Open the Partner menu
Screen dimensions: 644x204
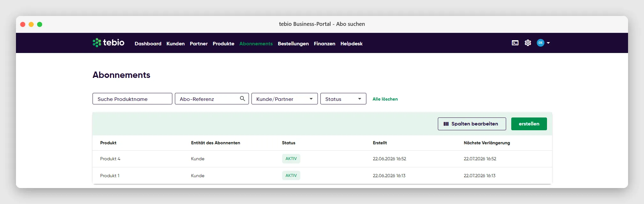(199, 43)
